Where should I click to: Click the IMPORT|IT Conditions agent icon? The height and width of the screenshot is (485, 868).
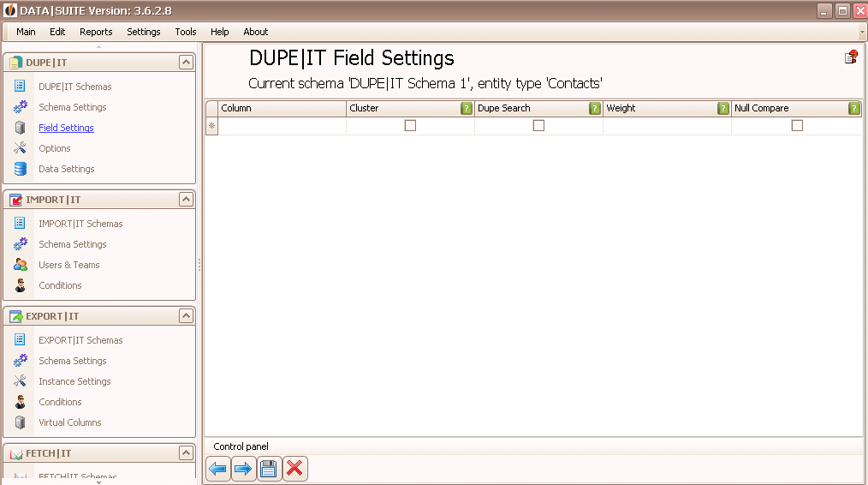pos(20,284)
